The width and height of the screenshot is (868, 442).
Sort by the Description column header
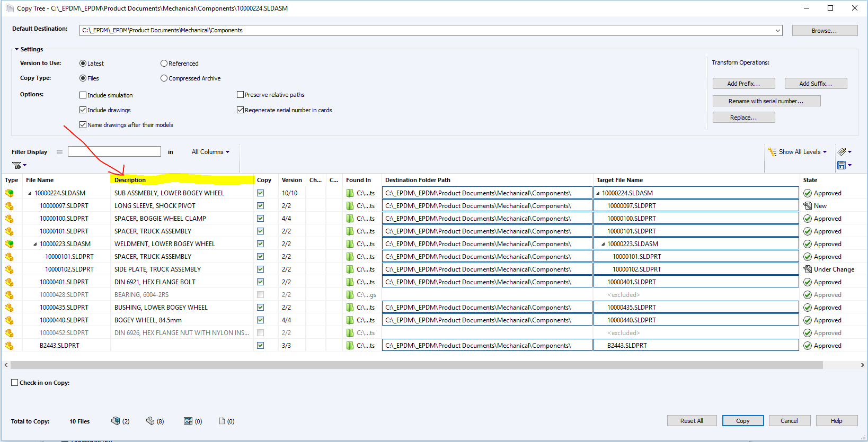click(x=130, y=180)
